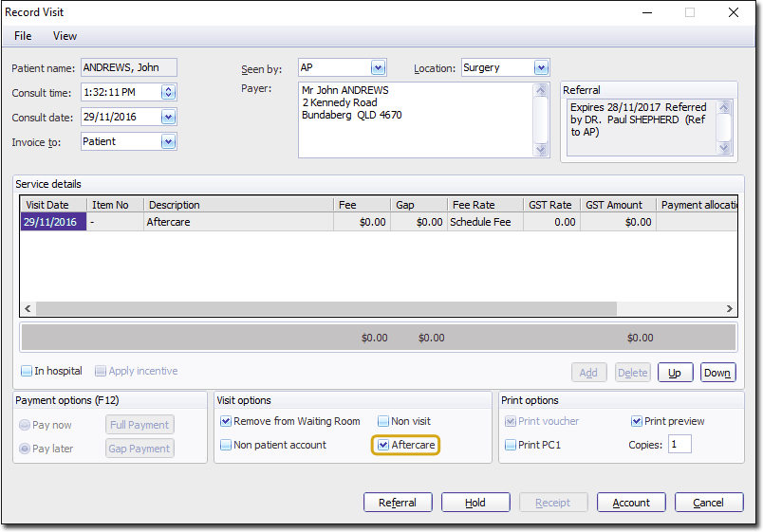The image size is (763, 532).
Task: Open the View menu
Action: 65,36
